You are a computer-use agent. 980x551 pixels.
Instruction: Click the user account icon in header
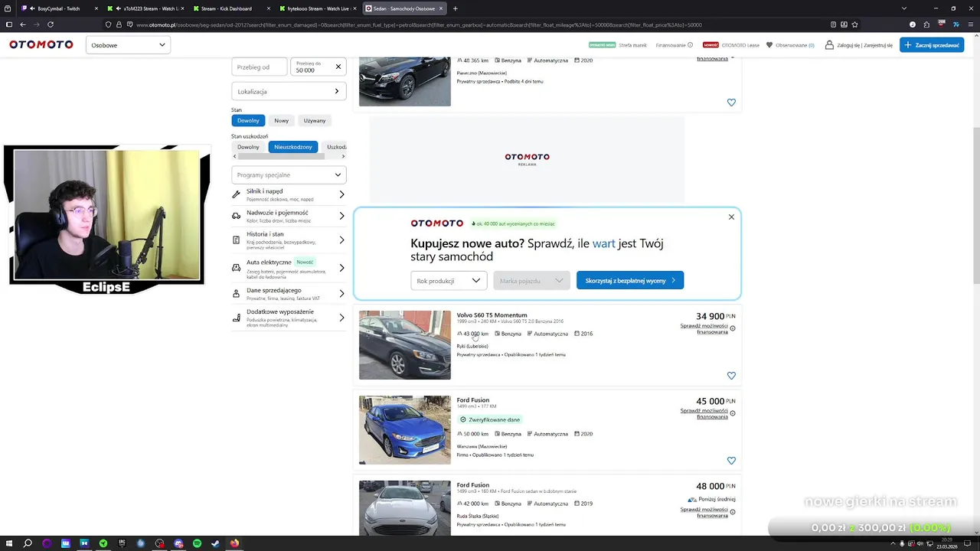pyautogui.click(x=829, y=45)
